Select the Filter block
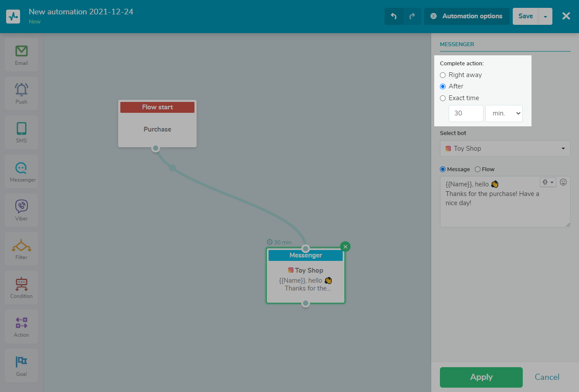Screen dimensions: 579x392 21,249
